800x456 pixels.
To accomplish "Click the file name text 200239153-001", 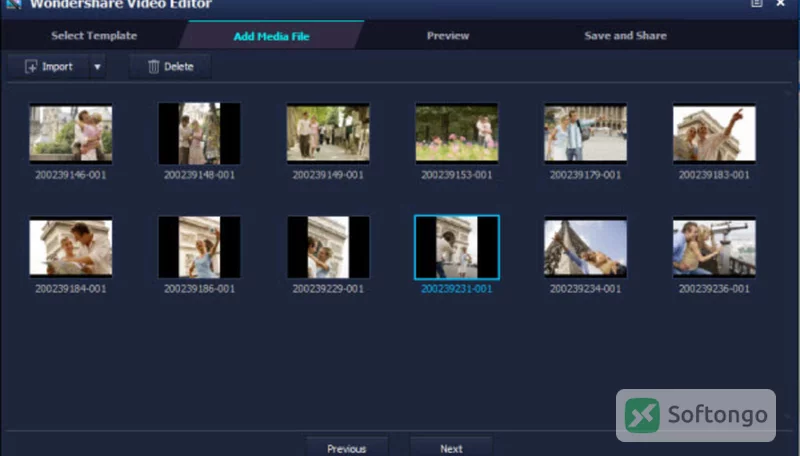I will tap(457, 175).
